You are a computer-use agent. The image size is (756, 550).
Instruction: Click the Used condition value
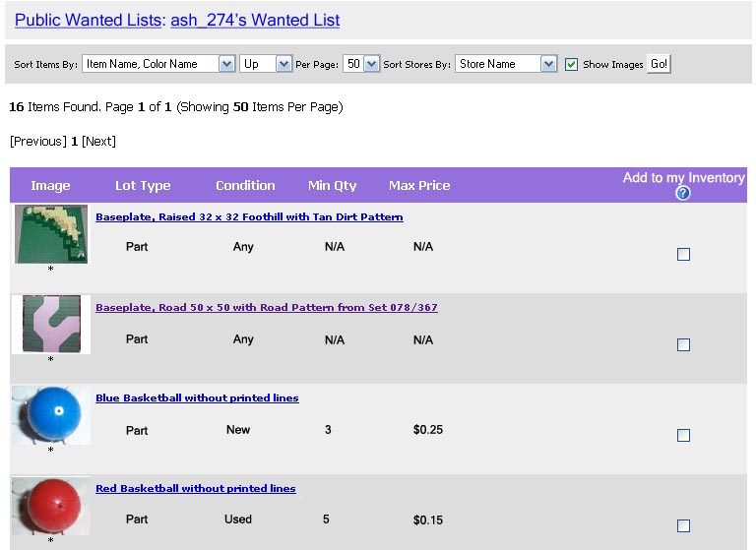coord(238,519)
